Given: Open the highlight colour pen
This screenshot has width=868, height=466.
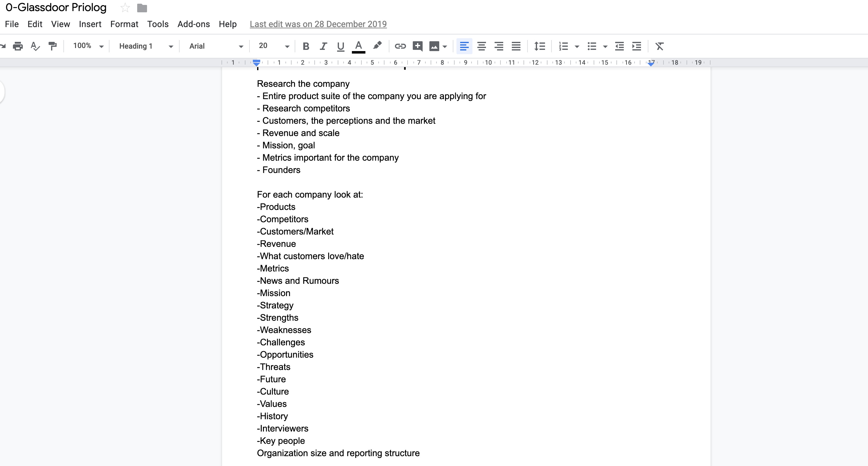Looking at the screenshot, I should pos(377,46).
